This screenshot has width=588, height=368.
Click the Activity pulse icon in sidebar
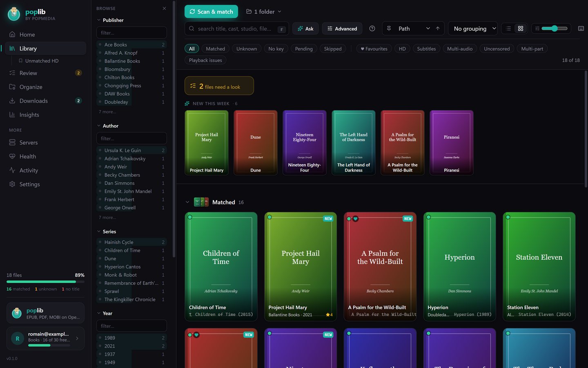[12, 170]
